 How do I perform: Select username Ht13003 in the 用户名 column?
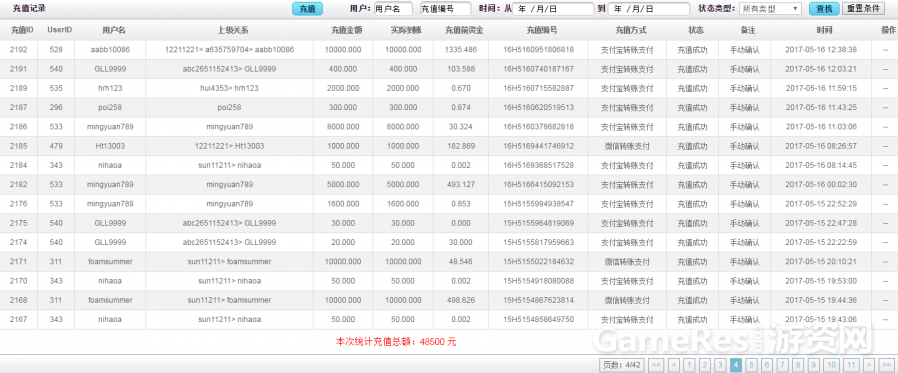tap(110, 146)
